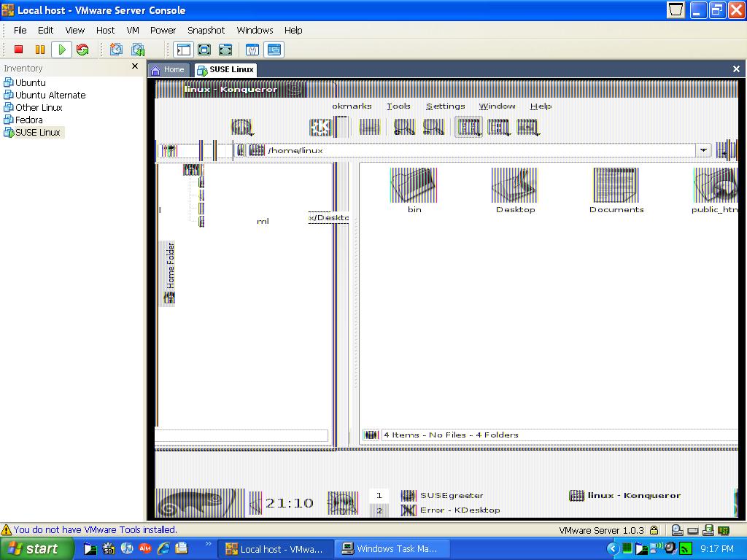Expand hidden system tray icons arrow

[x=613, y=549]
